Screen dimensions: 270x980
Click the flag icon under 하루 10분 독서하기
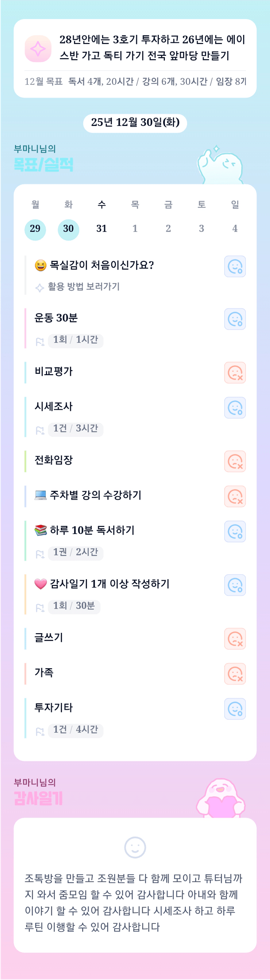(40, 554)
